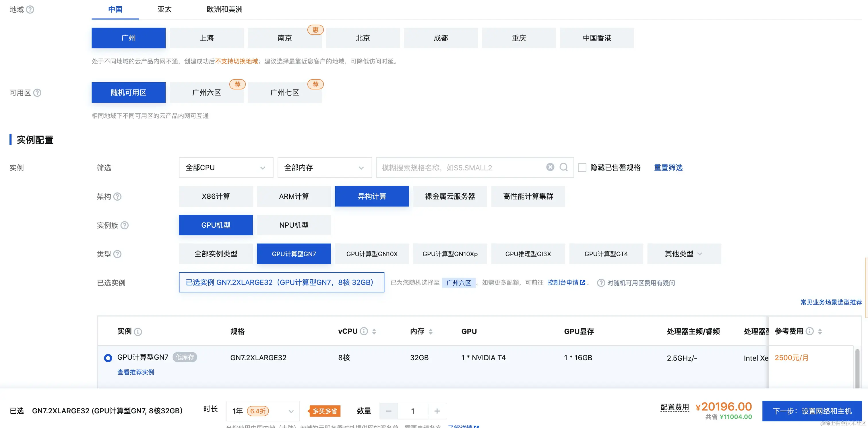Click the 重置筛选 link
The height and width of the screenshot is (428, 868).
[668, 167]
